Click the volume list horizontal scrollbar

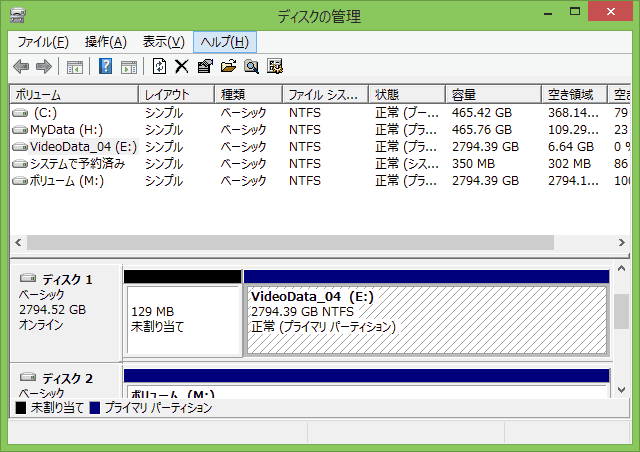point(290,243)
